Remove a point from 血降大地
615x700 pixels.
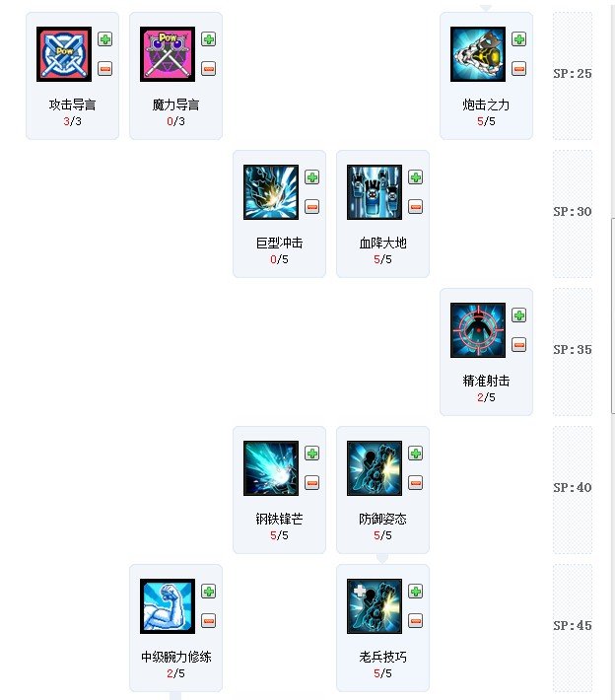pyautogui.click(x=416, y=207)
